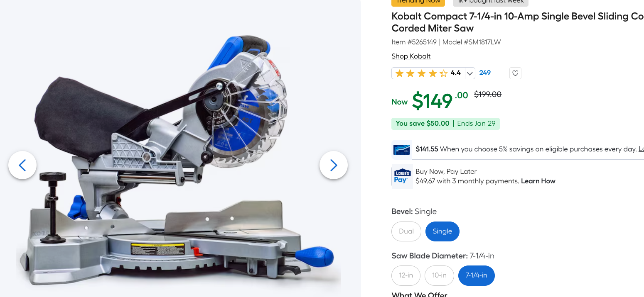
Task: Select the Dual bevel option
Action: point(406,231)
